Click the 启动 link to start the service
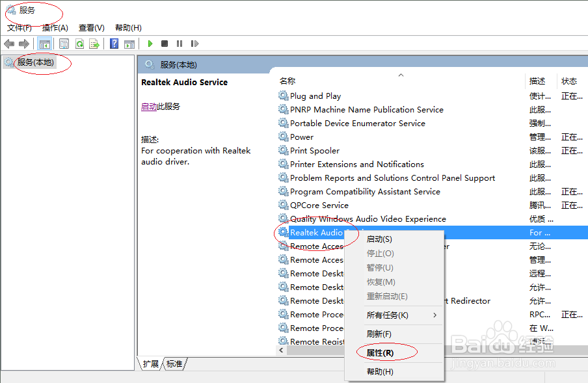 149,107
